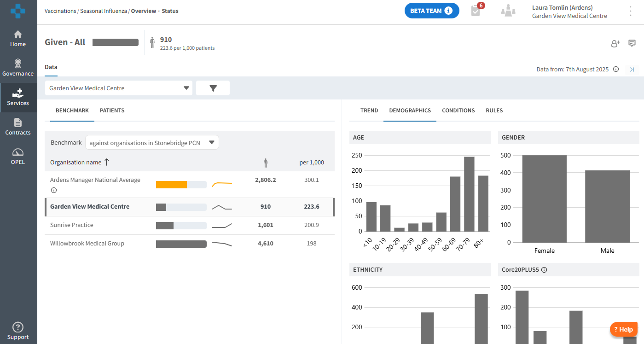
Task: Switch to the BENCHMARK tab
Action: coord(72,111)
